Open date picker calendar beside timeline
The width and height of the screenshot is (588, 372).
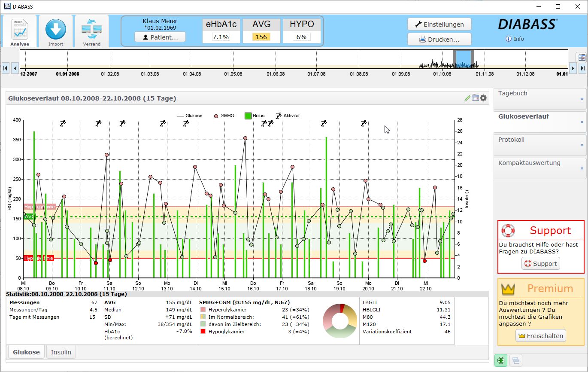point(581,58)
